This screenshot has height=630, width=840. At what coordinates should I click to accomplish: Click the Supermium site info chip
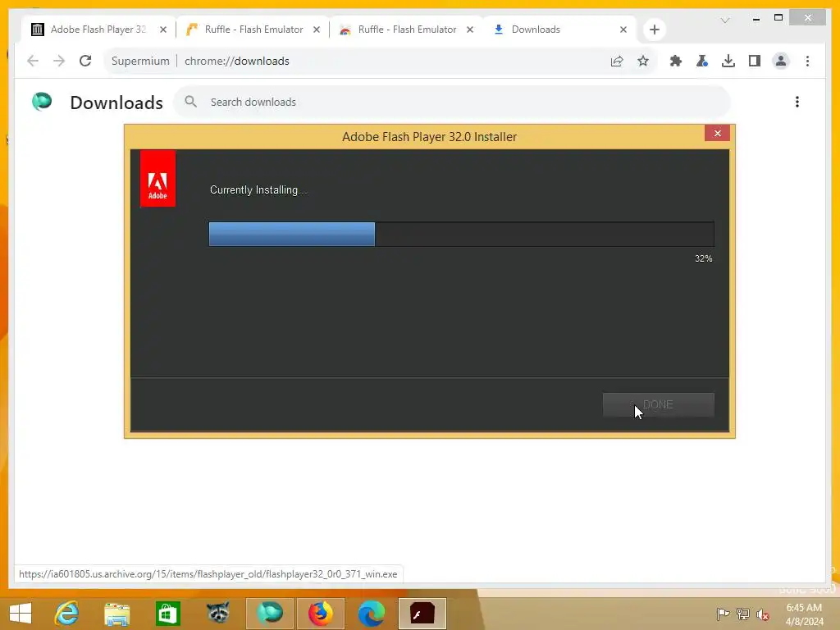(x=139, y=61)
